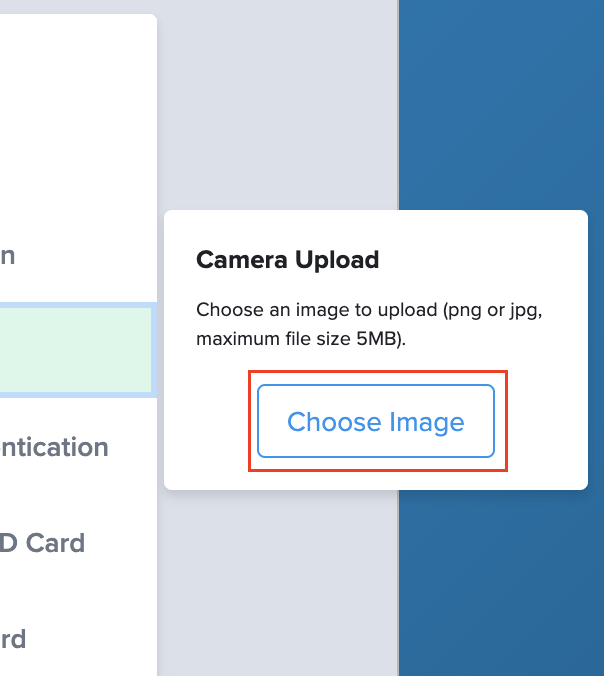Select the bottom sidebar item ending in "rd"

14,638
